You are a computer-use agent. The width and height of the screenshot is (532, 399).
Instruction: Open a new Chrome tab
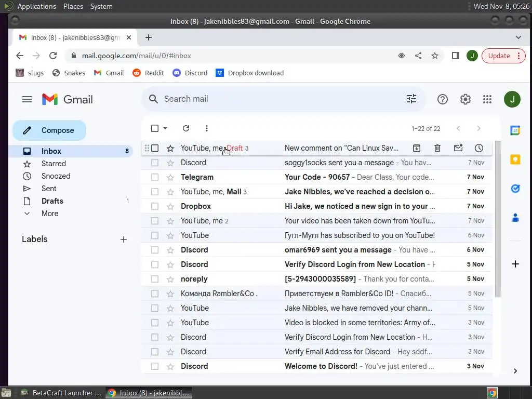coord(149,37)
